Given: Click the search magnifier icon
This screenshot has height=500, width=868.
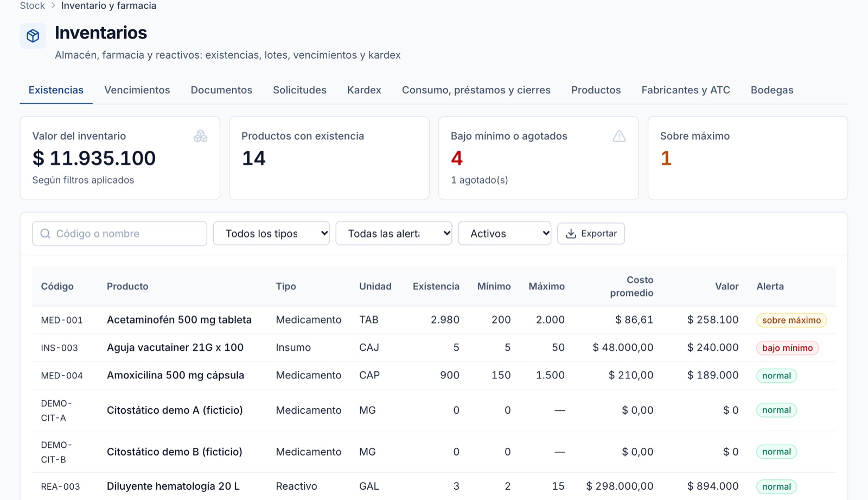Looking at the screenshot, I should [46, 233].
